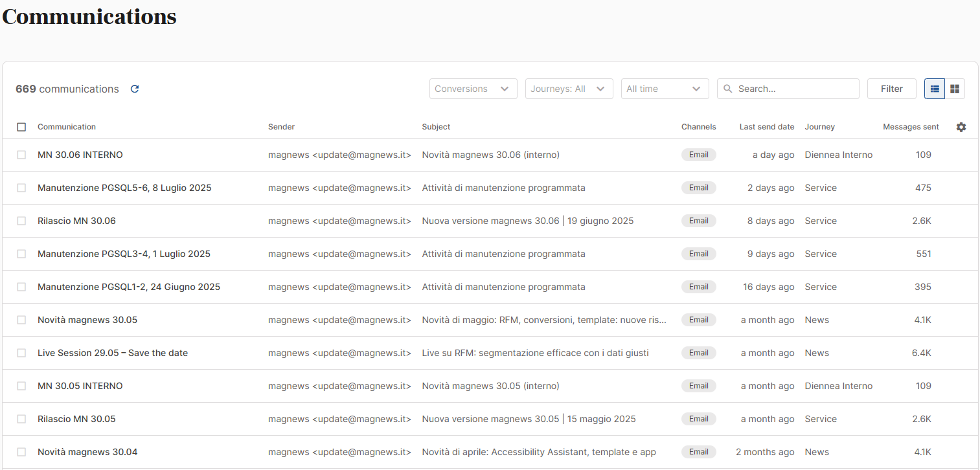This screenshot has width=980, height=470.
Task: Sort by Channels column header
Action: click(x=699, y=127)
